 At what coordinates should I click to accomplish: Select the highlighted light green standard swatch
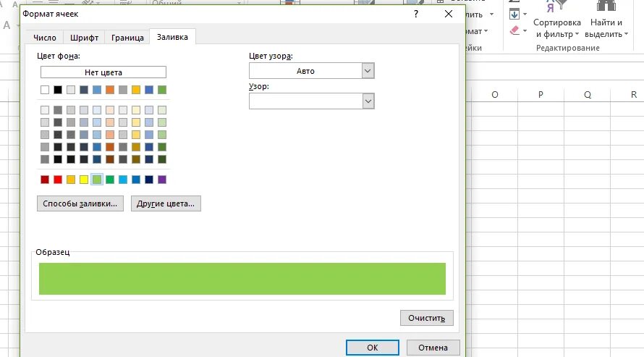pos(97,180)
